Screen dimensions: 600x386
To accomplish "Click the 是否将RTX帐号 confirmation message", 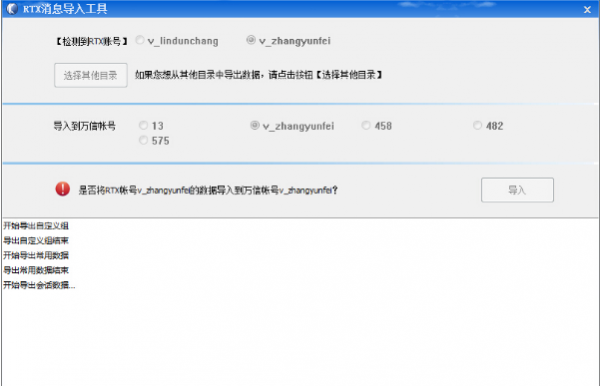I will (208, 190).
